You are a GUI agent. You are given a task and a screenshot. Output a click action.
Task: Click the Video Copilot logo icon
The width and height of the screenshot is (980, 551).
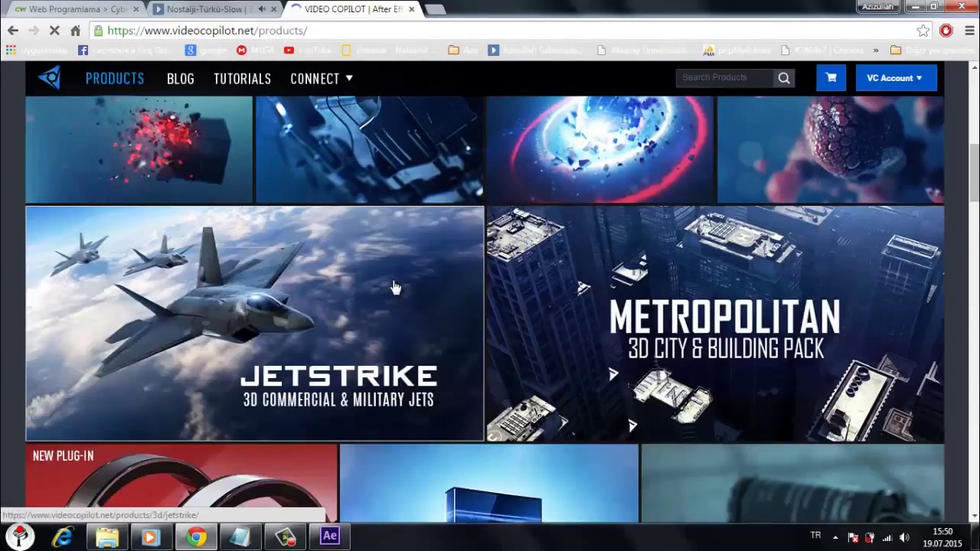click(50, 77)
